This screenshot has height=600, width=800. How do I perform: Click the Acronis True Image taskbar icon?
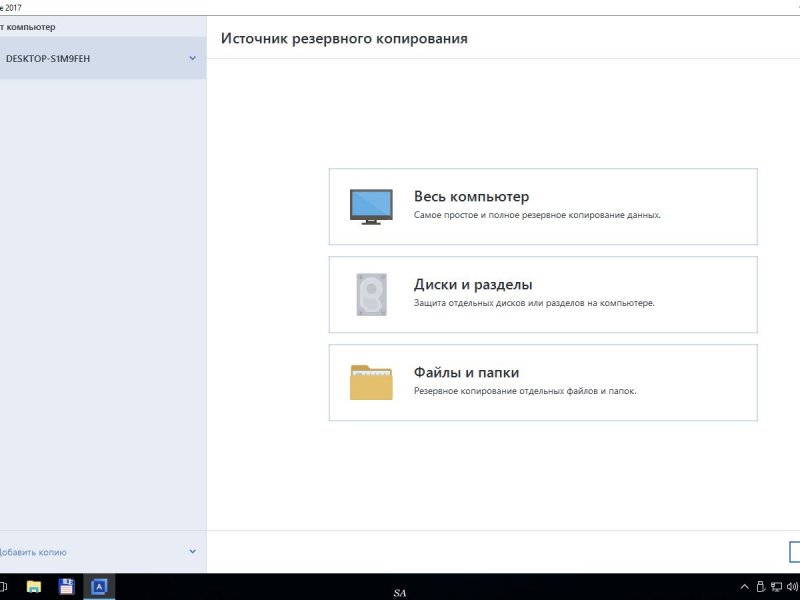click(x=99, y=587)
